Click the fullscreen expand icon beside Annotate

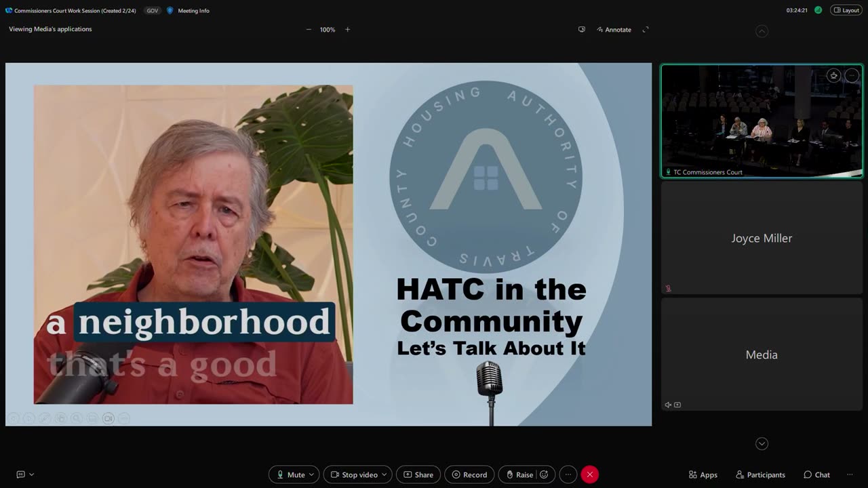(646, 30)
